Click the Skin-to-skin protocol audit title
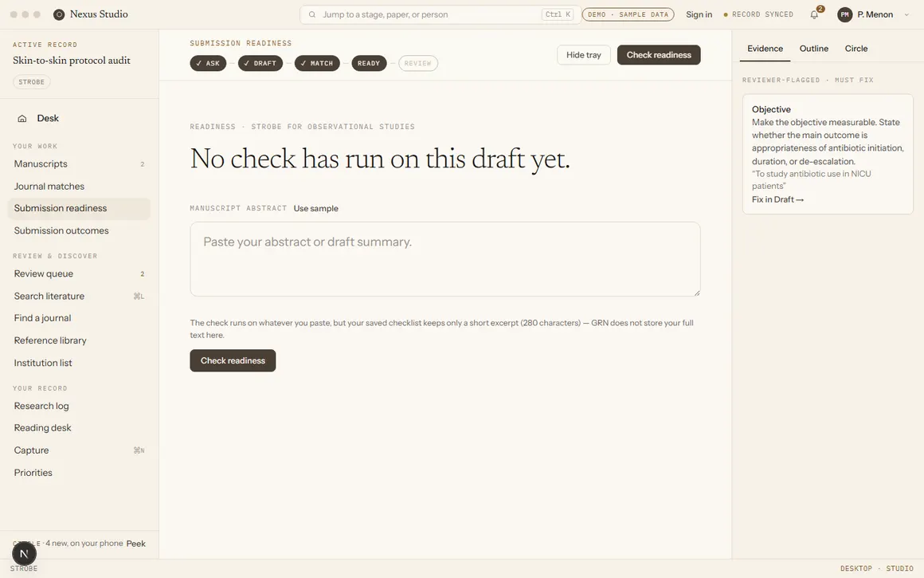The width and height of the screenshot is (924, 578). (x=72, y=60)
